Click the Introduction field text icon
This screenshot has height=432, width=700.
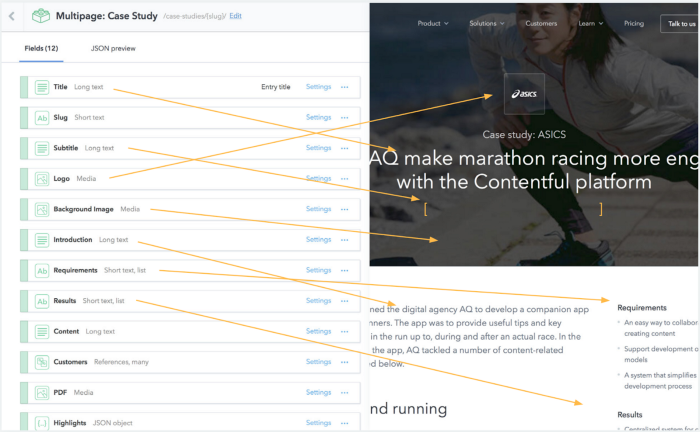coord(42,240)
